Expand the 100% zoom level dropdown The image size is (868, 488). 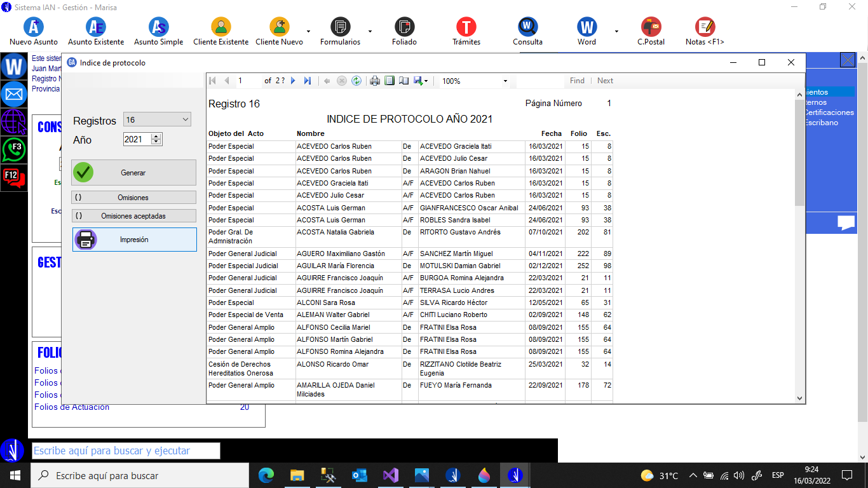click(x=505, y=81)
